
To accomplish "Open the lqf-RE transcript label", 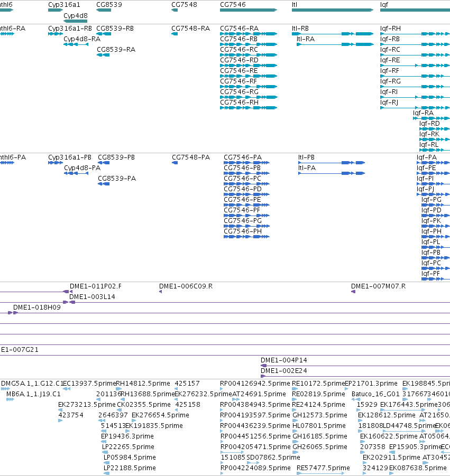I will (390, 60).
